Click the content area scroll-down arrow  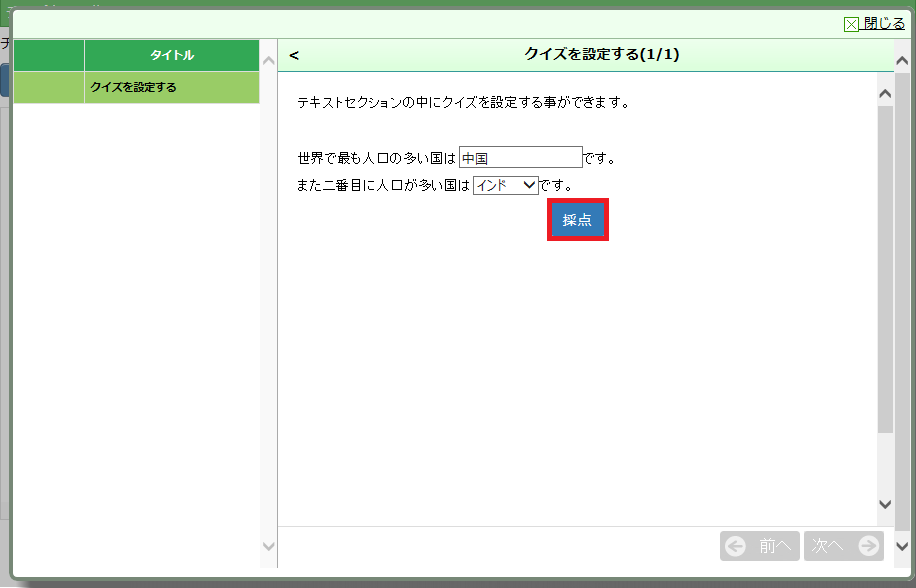tap(885, 504)
